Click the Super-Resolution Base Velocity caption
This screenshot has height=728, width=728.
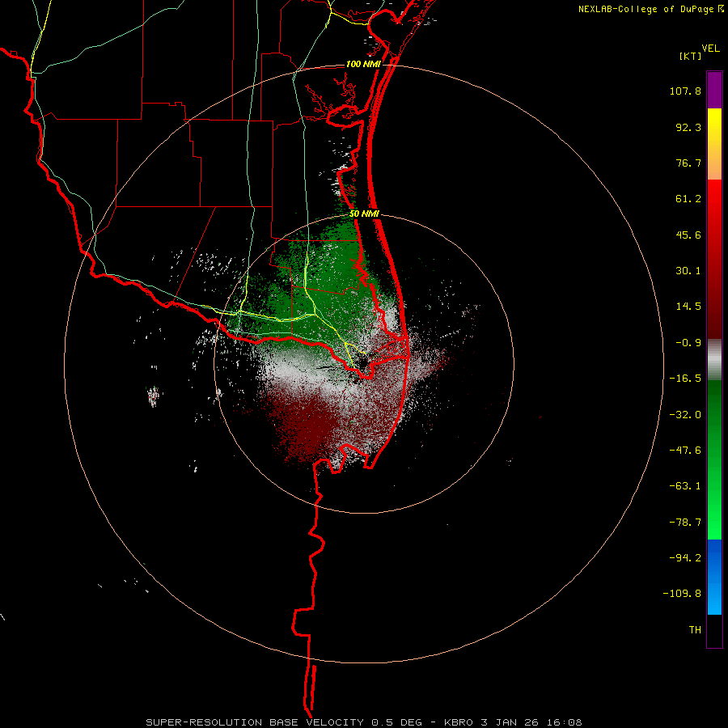click(x=363, y=722)
